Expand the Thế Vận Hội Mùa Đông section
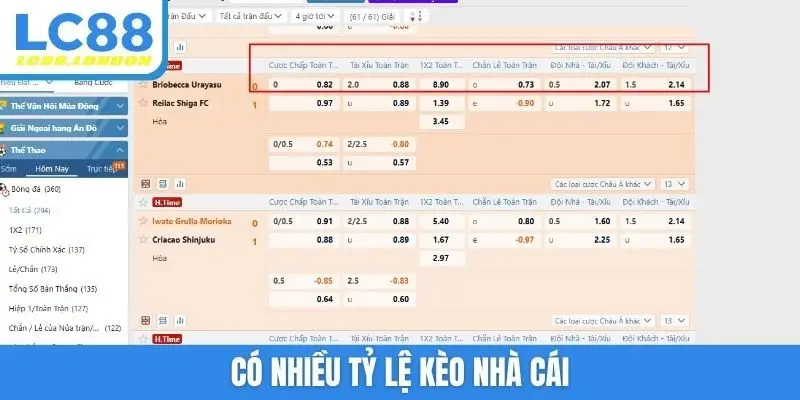 tap(64, 106)
